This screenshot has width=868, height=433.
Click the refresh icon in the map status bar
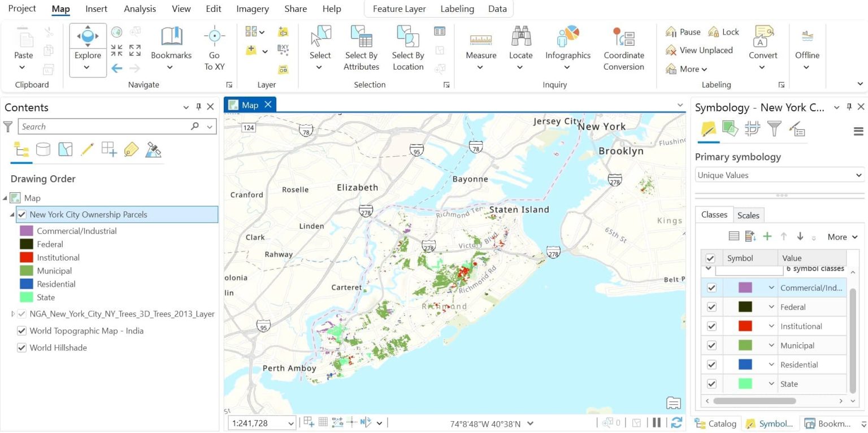pos(676,422)
